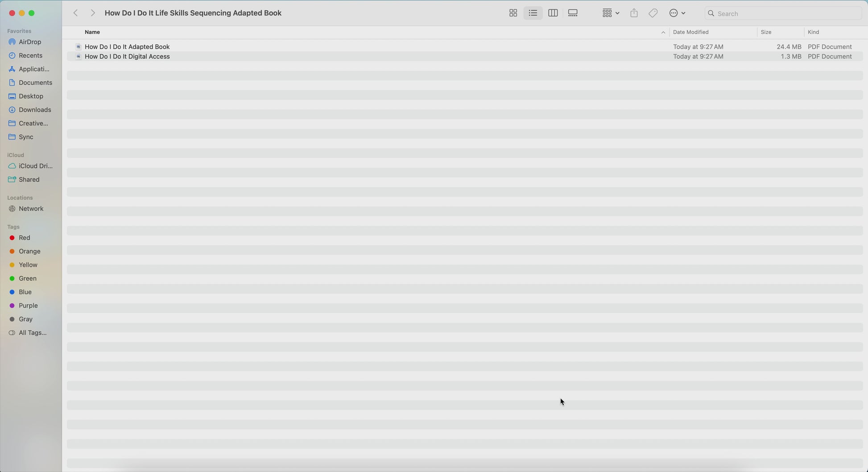Viewport: 868px width, 472px height.
Task: Open the Group By dropdown
Action: (x=610, y=13)
